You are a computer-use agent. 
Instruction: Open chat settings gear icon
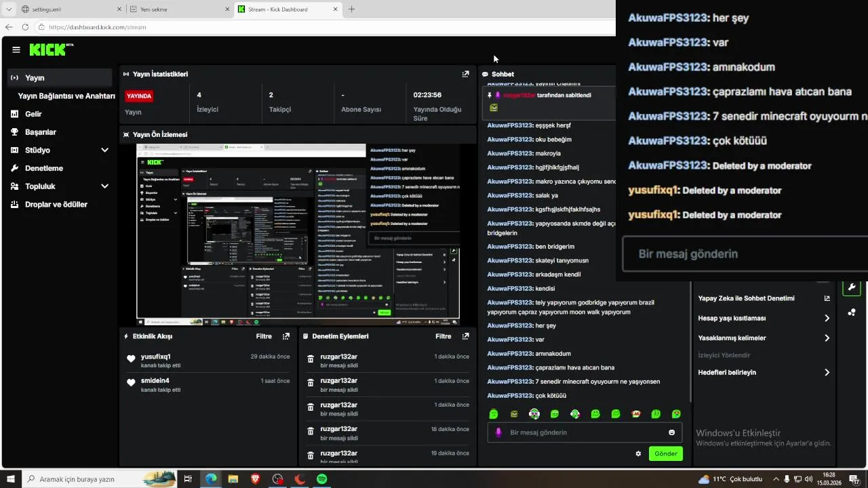click(638, 454)
